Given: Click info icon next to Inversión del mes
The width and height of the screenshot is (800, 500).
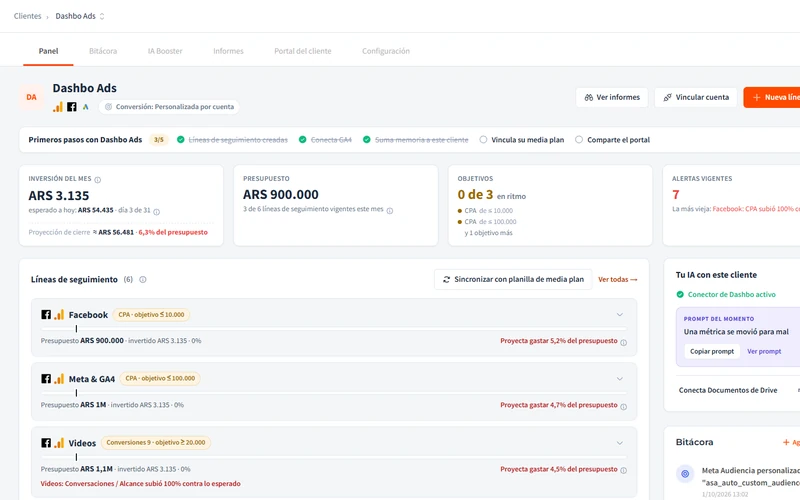Looking at the screenshot, I should 97,180.
